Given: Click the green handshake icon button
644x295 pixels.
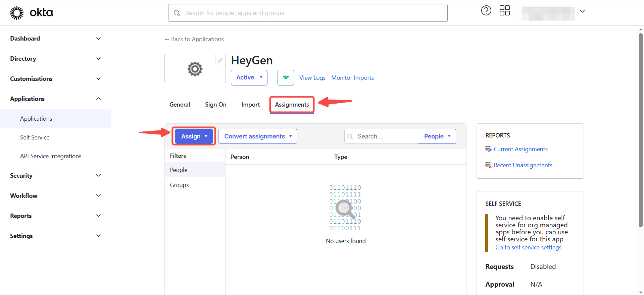Looking at the screenshot, I should (x=286, y=77).
